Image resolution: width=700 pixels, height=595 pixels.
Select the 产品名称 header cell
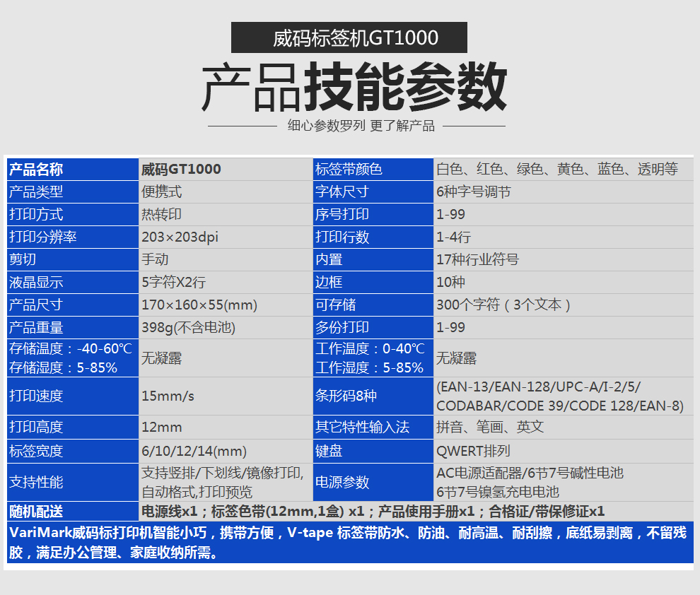click(72, 170)
